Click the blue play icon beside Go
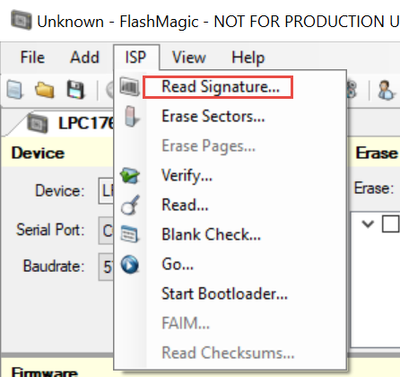Viewport: 400px width, 377px height. 130,264
